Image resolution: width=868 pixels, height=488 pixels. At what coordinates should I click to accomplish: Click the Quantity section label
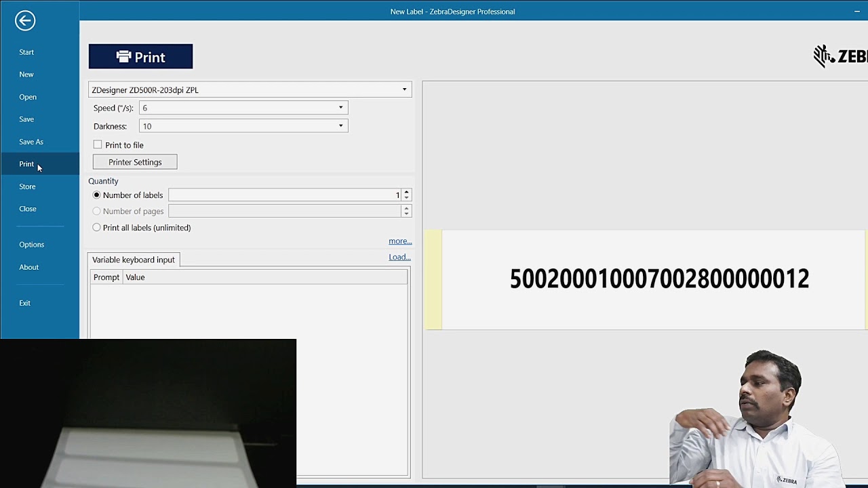pyautogui.click(x=103, y=181)
